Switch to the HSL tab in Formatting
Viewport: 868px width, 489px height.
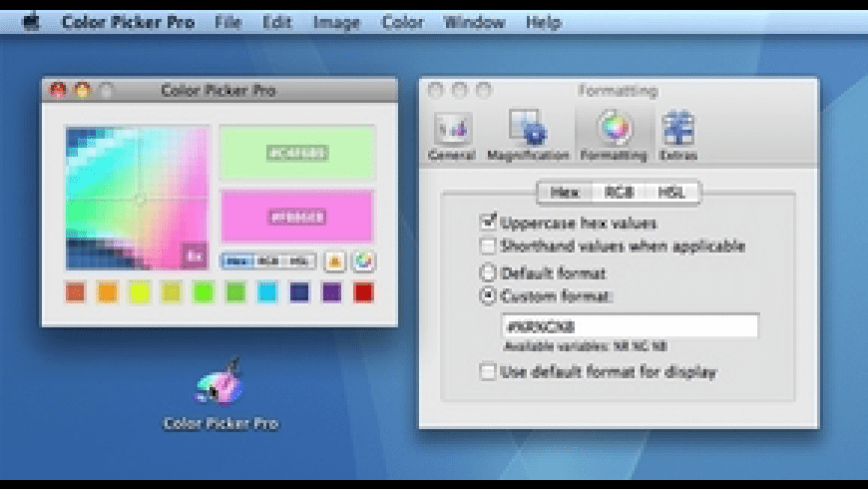671,193
